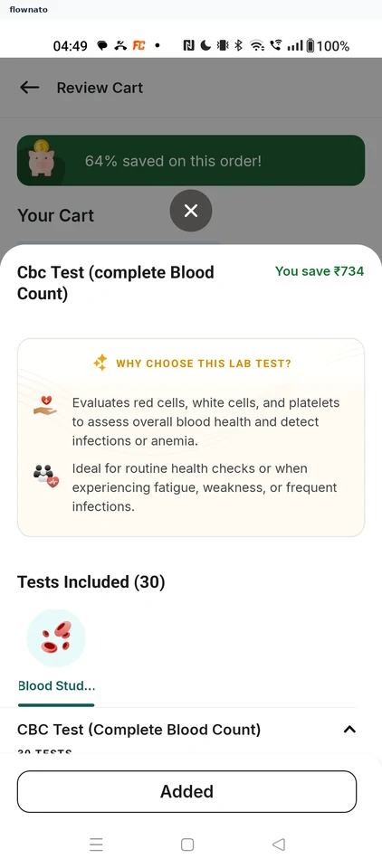
Task: Tap the sparkle icon beside Why Choose heading
Action: (x=100, y=363)
